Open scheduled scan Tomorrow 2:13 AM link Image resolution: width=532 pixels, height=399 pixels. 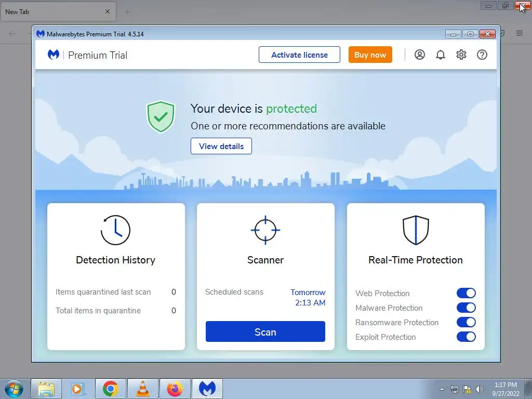coord(308,298)
